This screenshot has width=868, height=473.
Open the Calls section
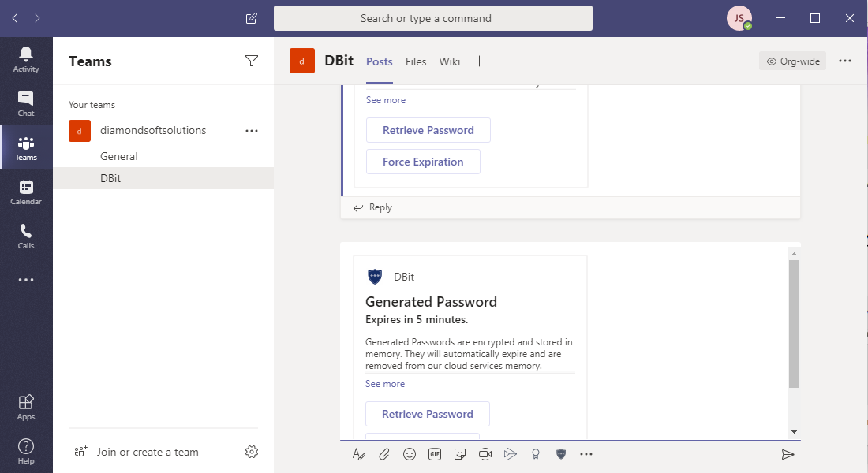[x=26, y=236]
